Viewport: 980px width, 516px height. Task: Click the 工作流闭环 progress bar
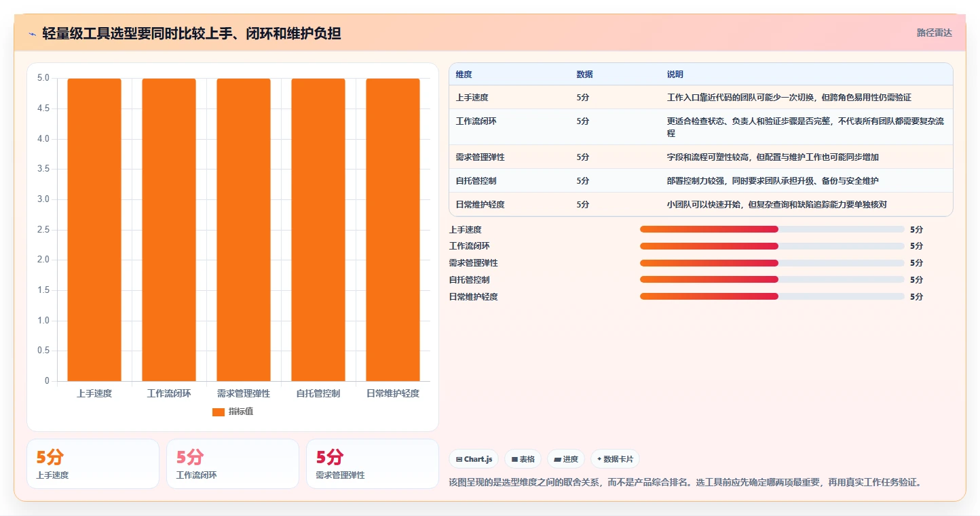coord(772,246)
